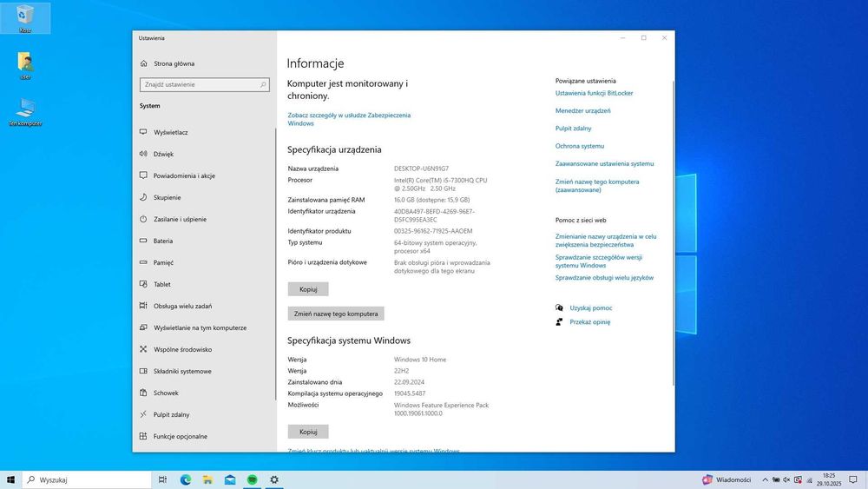Open the Mail app on taskbar

click(x=230, y=479)
